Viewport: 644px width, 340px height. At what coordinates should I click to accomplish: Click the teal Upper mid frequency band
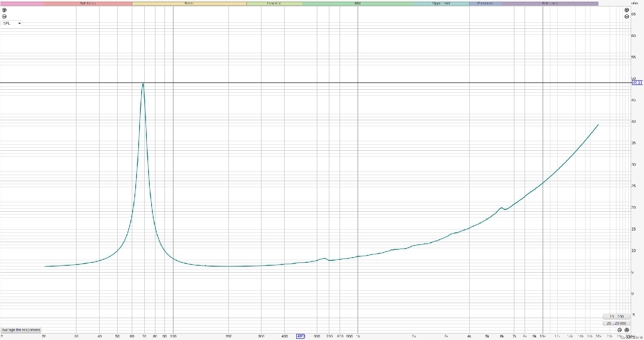[x=441, y=3]
